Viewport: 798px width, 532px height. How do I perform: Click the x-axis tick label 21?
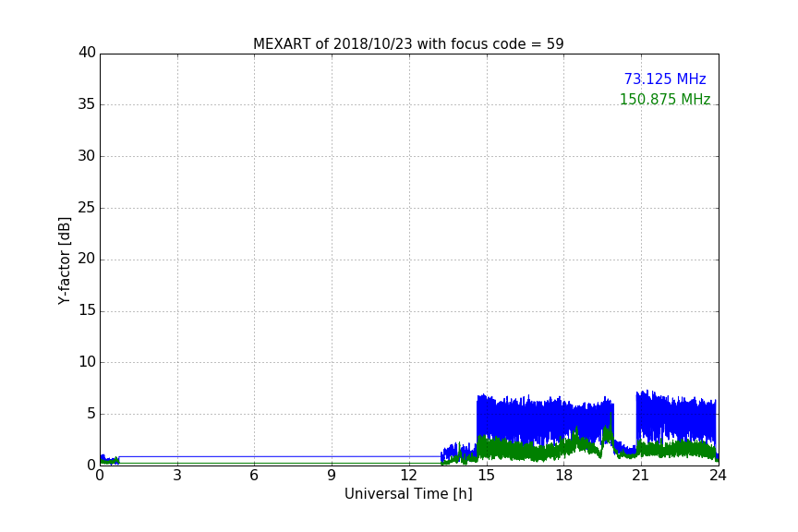pos(641,476)
